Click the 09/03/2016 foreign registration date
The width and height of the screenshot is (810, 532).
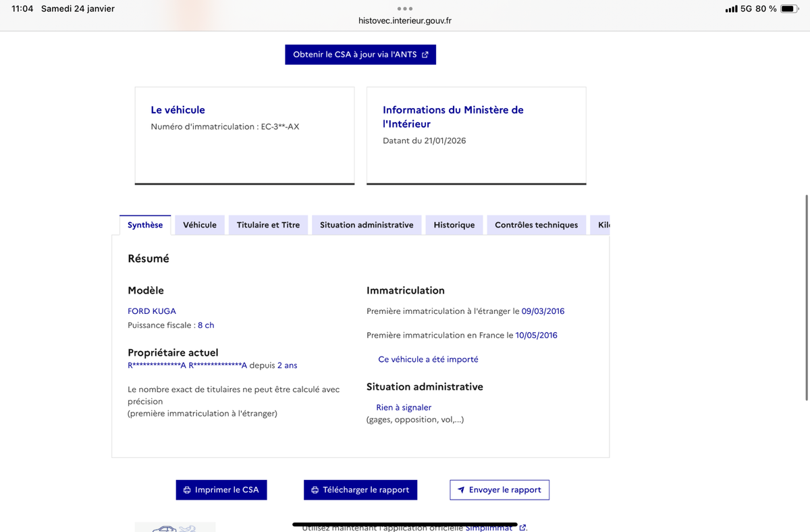pos(543,311)
